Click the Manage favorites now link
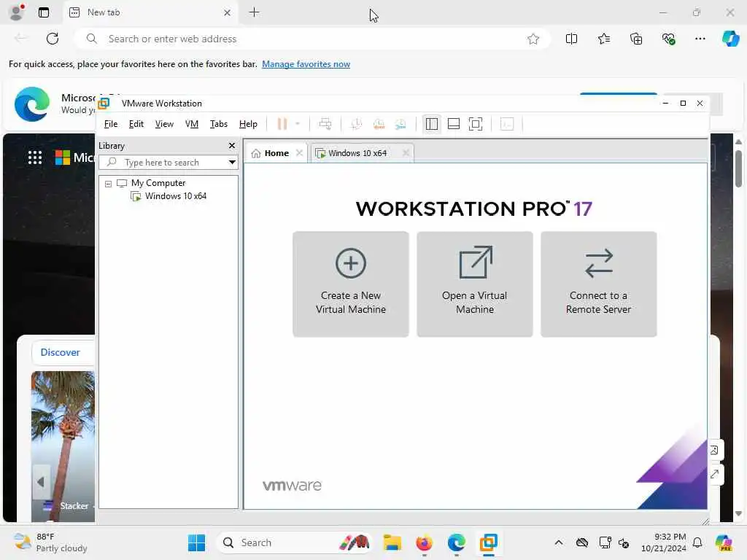This screenshot has width=747, height=560. pyautogui.click(x=306, y=64)
